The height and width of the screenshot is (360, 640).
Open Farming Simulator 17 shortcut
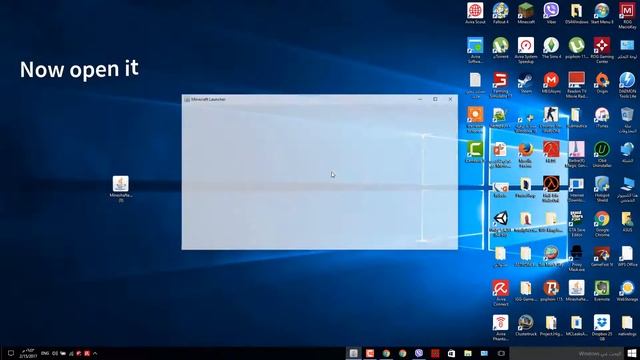tap(500, 85)
